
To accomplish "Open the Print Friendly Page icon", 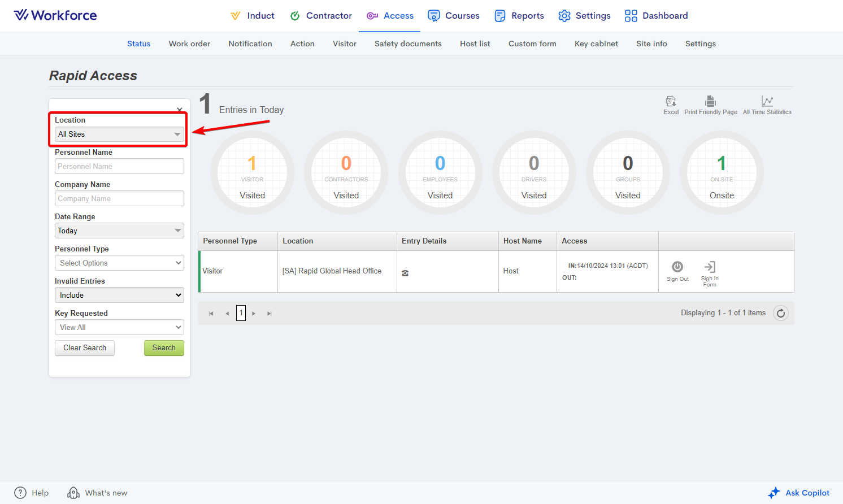I will 710,102.
